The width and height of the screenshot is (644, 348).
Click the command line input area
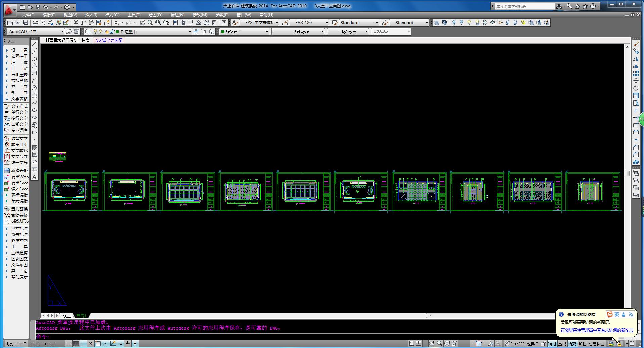point(295,337)
